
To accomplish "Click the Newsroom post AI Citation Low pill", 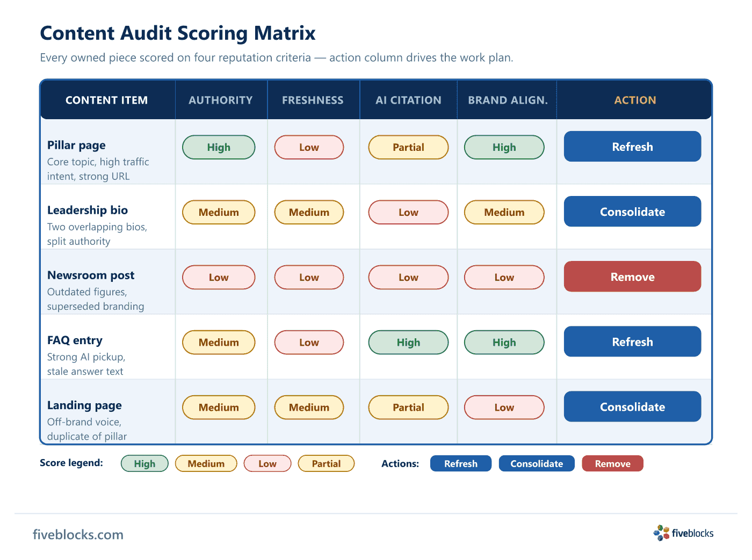I will [408, 277].
